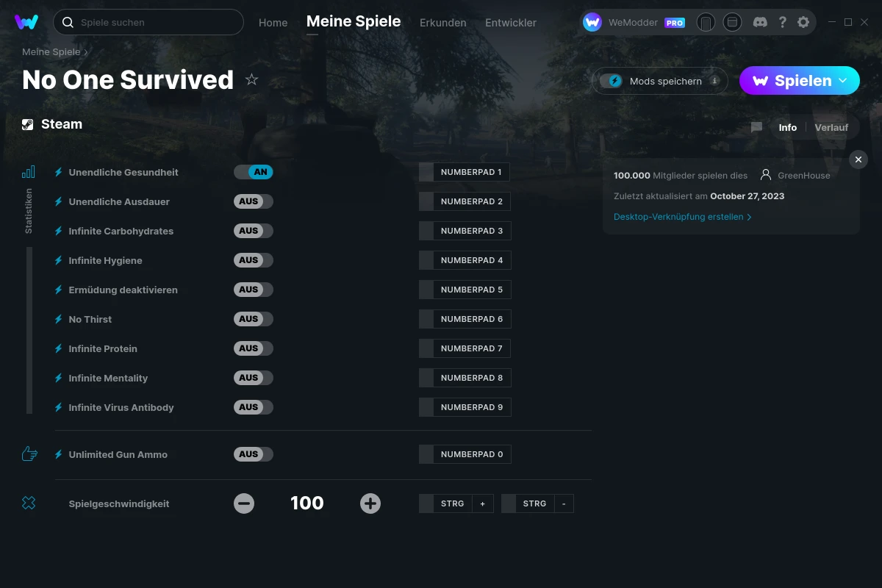Favorite No One Survived with the star
This screenshot has height=588, width=882.
point(251,79)
